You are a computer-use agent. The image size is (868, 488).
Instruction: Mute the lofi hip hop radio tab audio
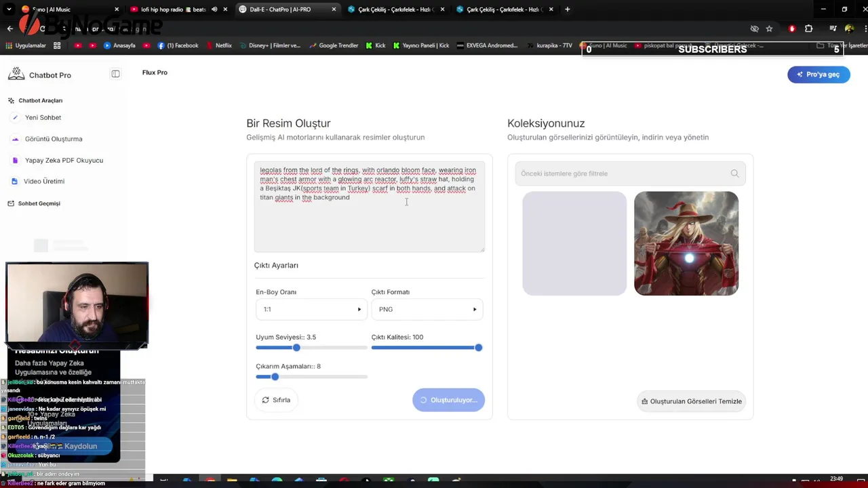click(214, 9)
